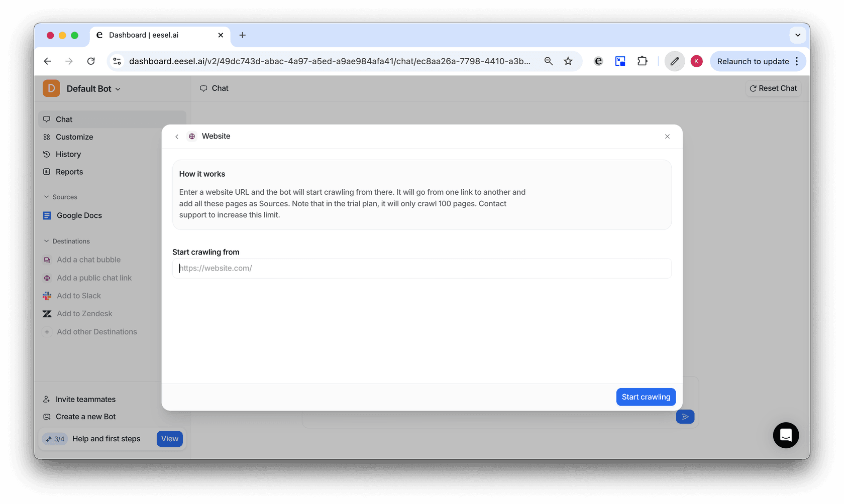Open the Intercom support chat launcher
The width and height of the screenshot is (844, 504).
[x=786, y=435]
